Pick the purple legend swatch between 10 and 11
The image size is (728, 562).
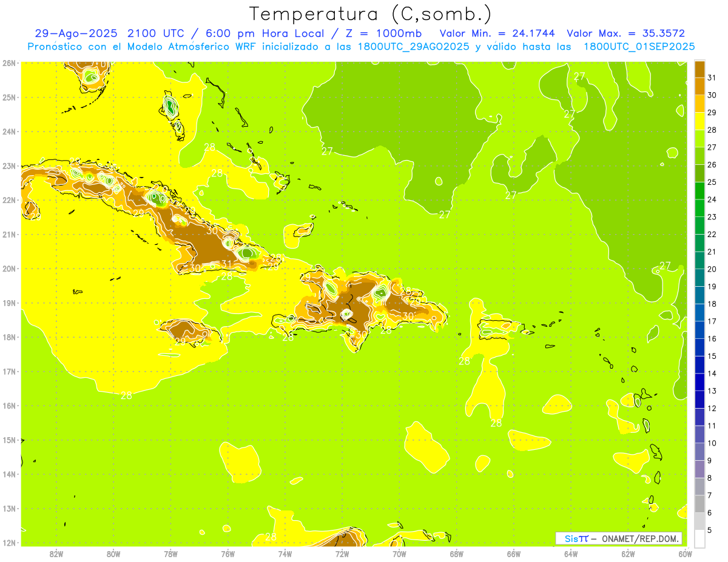click(699, 434)
